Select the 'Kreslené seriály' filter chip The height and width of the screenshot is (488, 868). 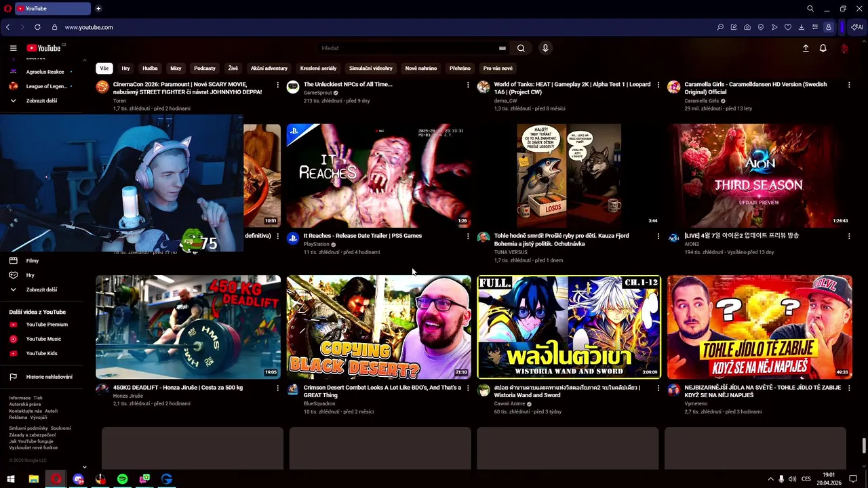pos(319,68)
